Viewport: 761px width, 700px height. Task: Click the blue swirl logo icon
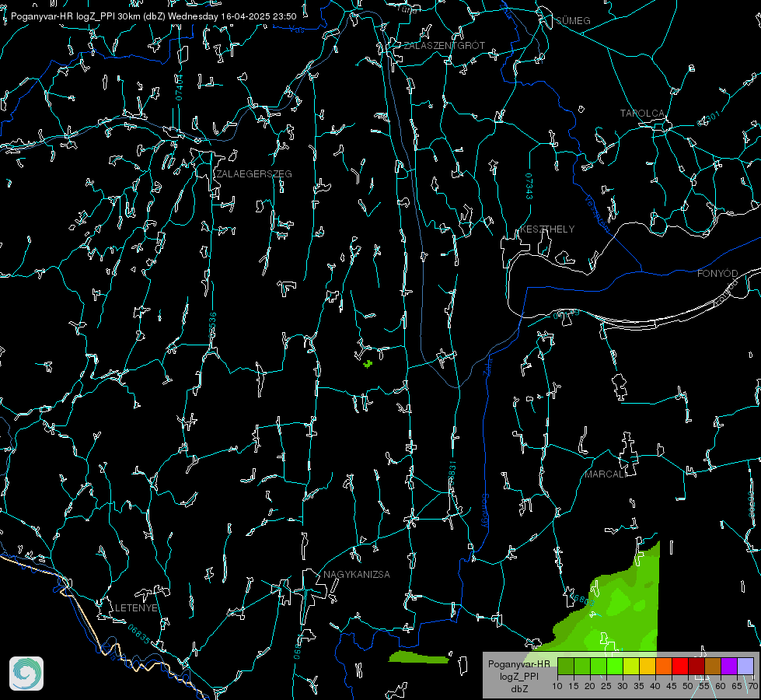pos(26,674)
